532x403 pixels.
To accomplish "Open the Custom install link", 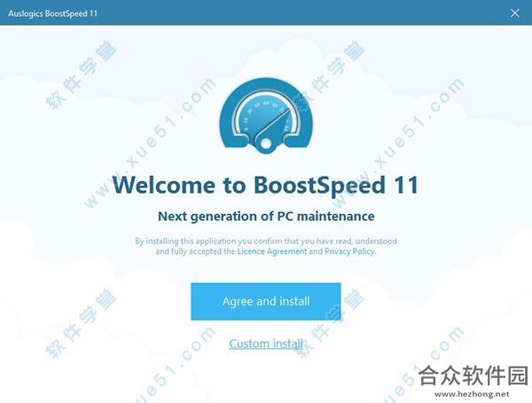I will click(266, 344).
